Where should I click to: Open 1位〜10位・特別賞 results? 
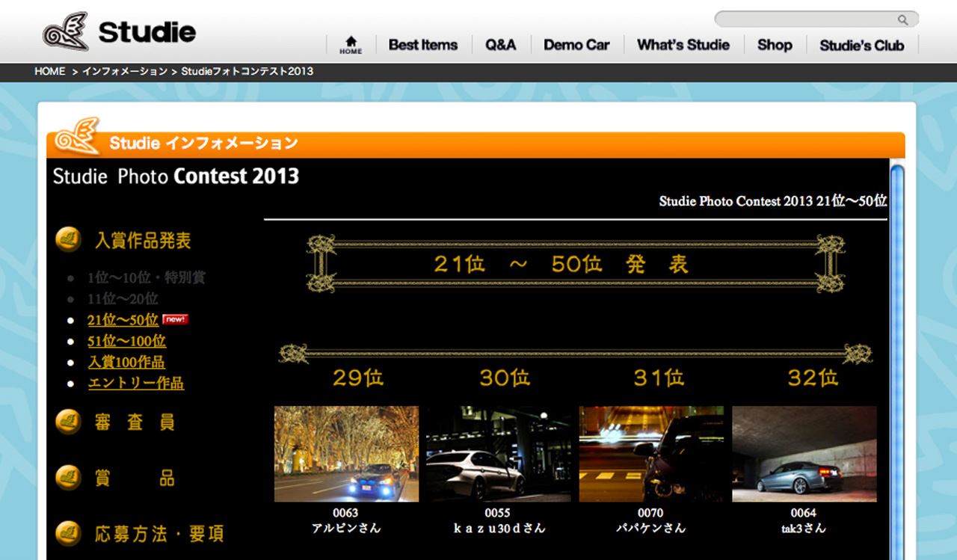pos(147,277)
